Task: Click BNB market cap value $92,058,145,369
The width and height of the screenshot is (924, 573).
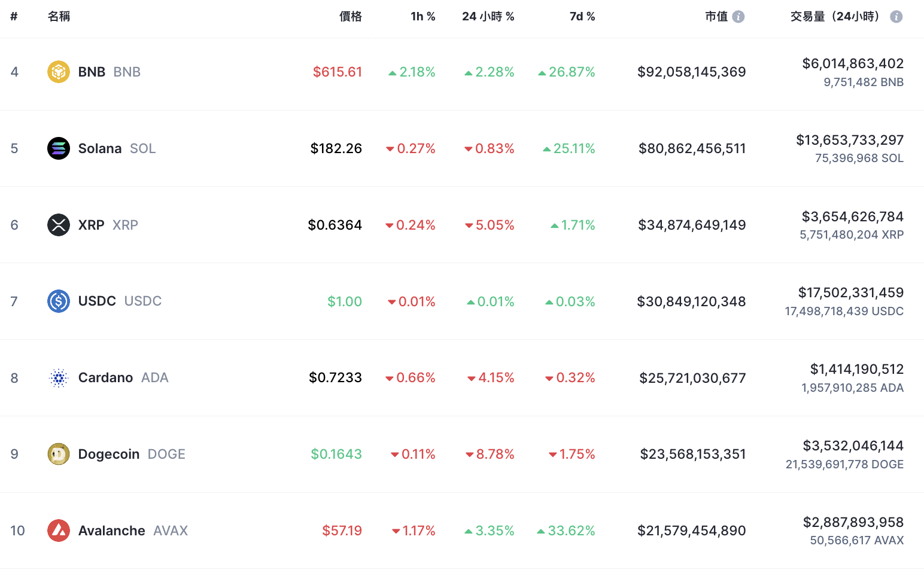Action: (691, 72)
